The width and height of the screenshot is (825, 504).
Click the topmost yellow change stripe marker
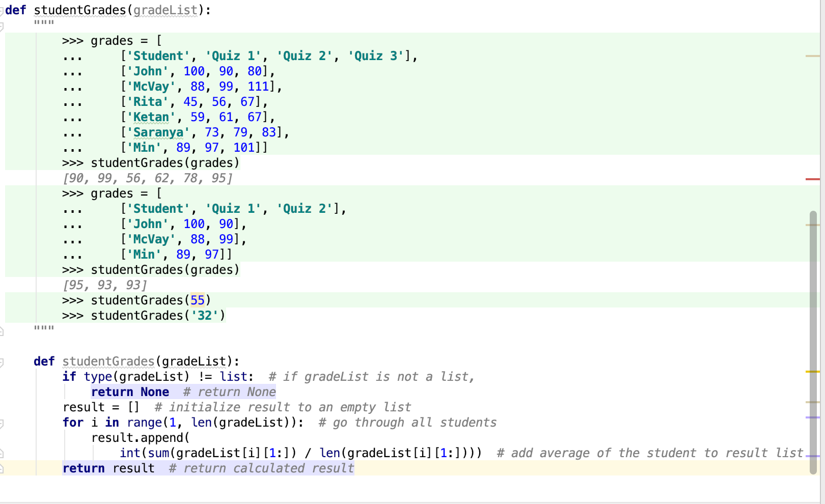click(813, 56)
